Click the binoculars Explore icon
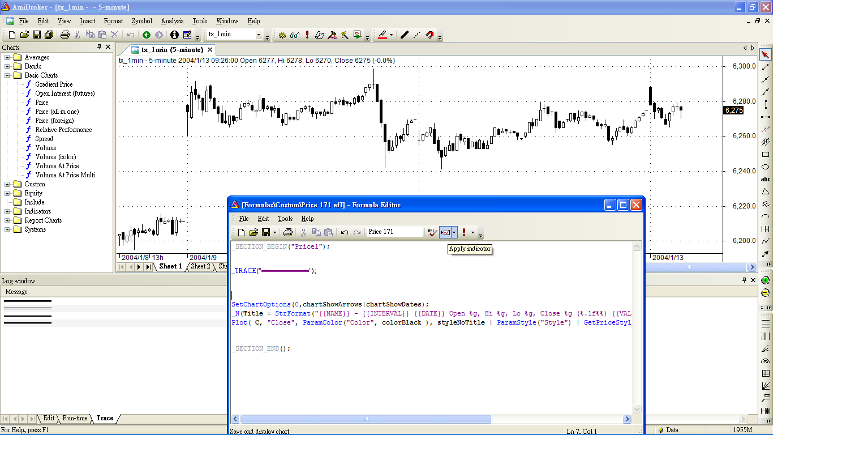This screenshot has width=868, height=456. click(295, 35)
